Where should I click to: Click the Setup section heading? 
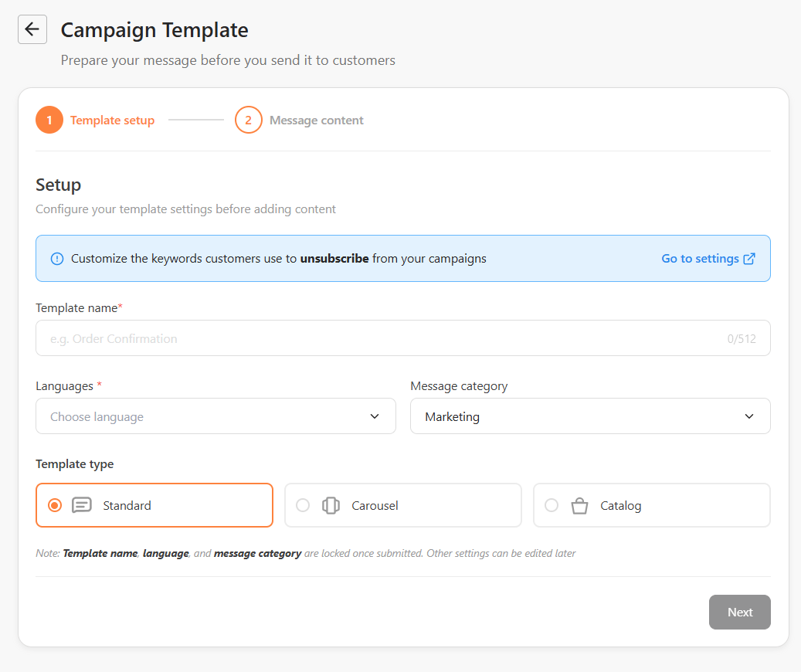point(58,185)
